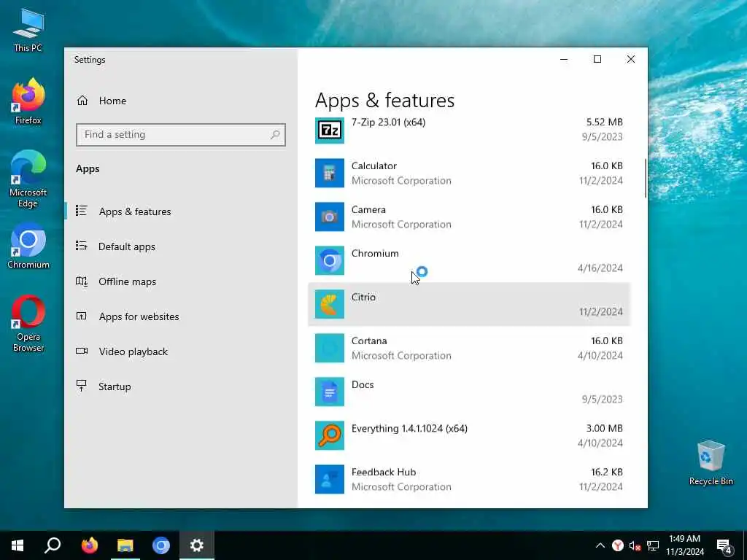Click the Apps & features page heading
The image size is (747, 560).
pos(384,101)
